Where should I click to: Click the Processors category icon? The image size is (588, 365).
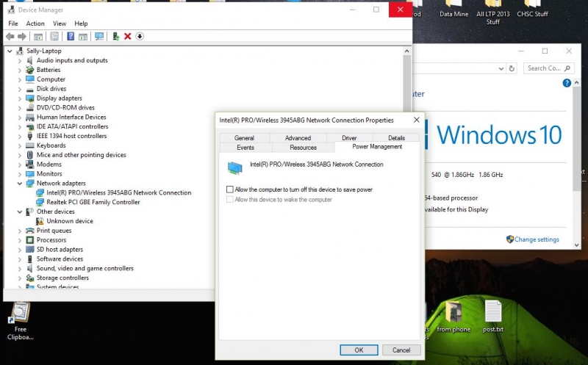click(x=30, y=240)
